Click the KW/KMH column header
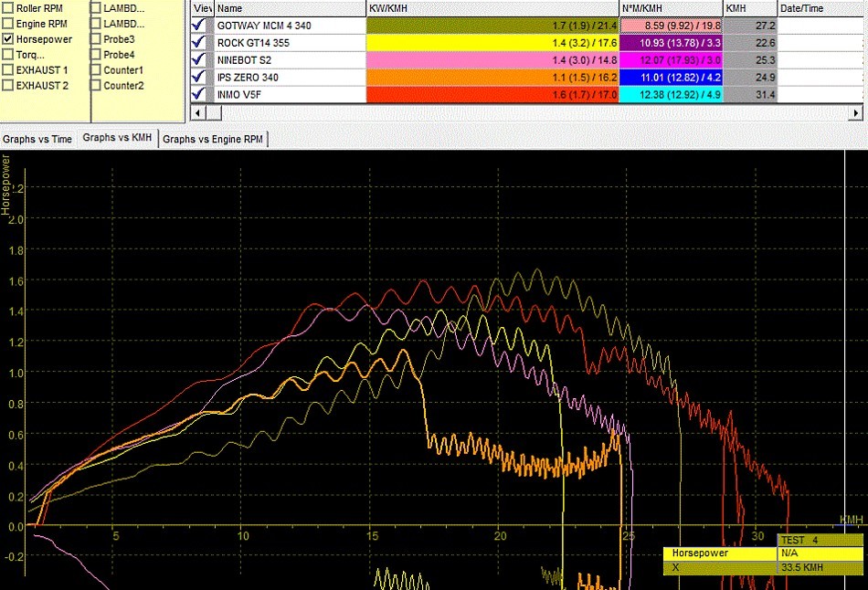Screen dimensions: 868x590 click(492, 8)
